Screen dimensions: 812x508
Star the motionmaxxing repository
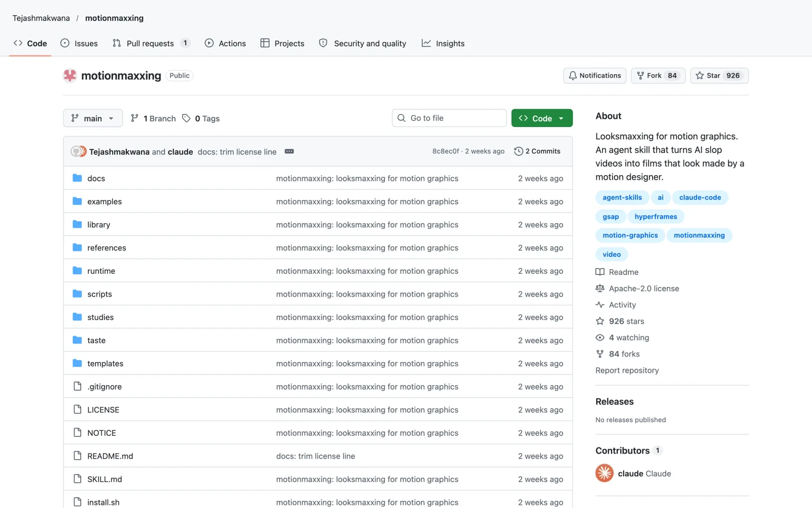[x=719, y=76]
